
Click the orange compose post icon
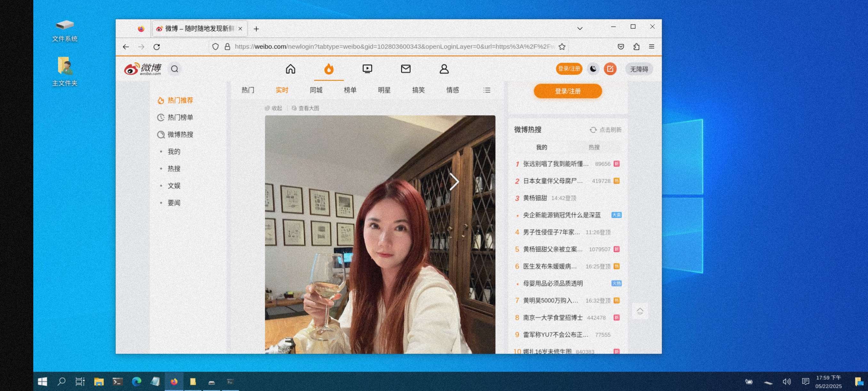coord(610,69)
